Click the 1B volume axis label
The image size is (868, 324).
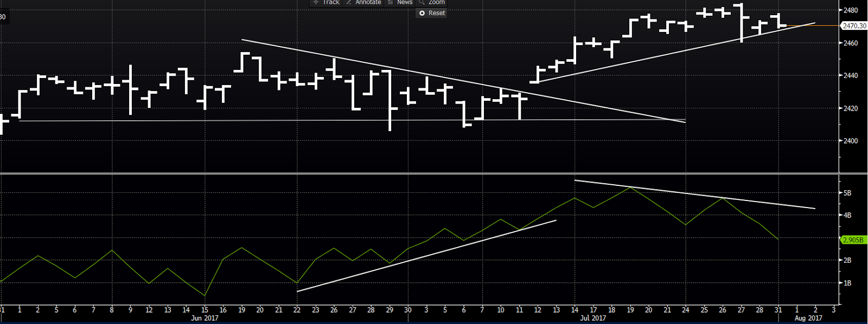coord(847,283)
